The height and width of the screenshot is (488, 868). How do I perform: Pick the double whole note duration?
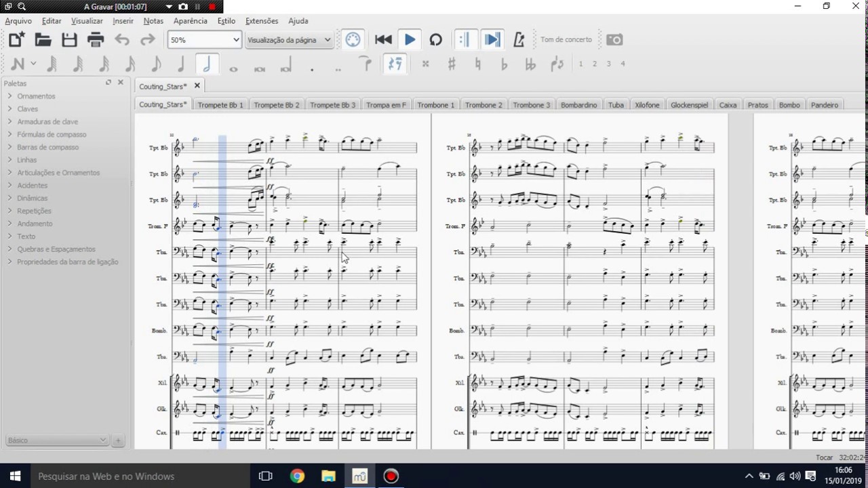coord(259,68)
